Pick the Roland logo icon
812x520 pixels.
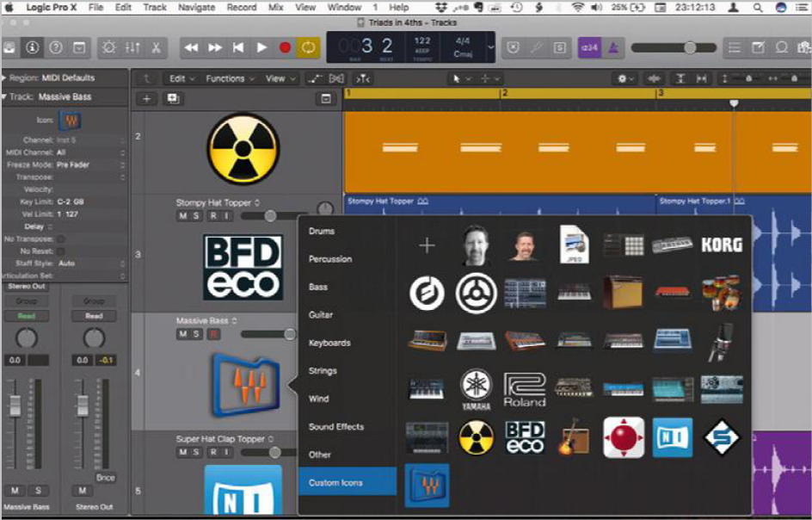coord(524,389)
